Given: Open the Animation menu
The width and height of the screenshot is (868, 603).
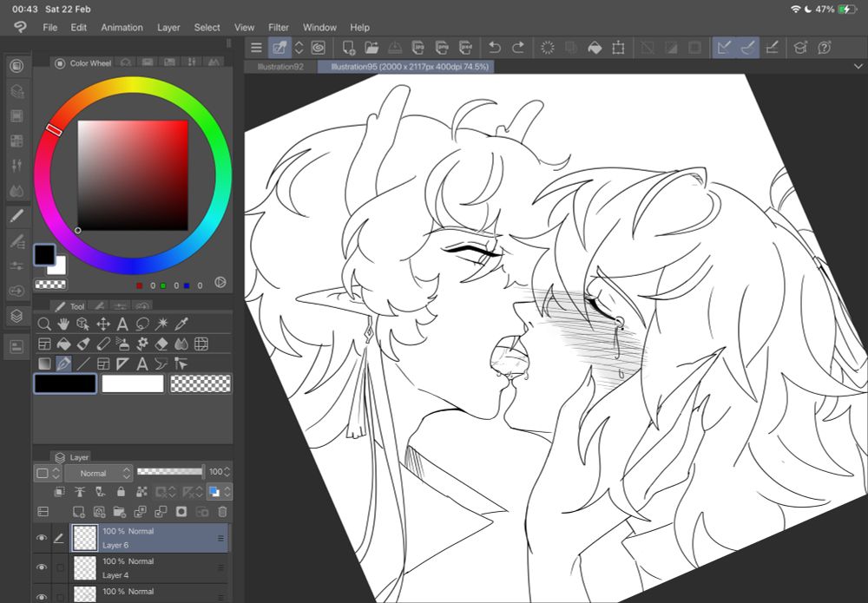Looking at the screenshot, I should (x=122, y=27).
